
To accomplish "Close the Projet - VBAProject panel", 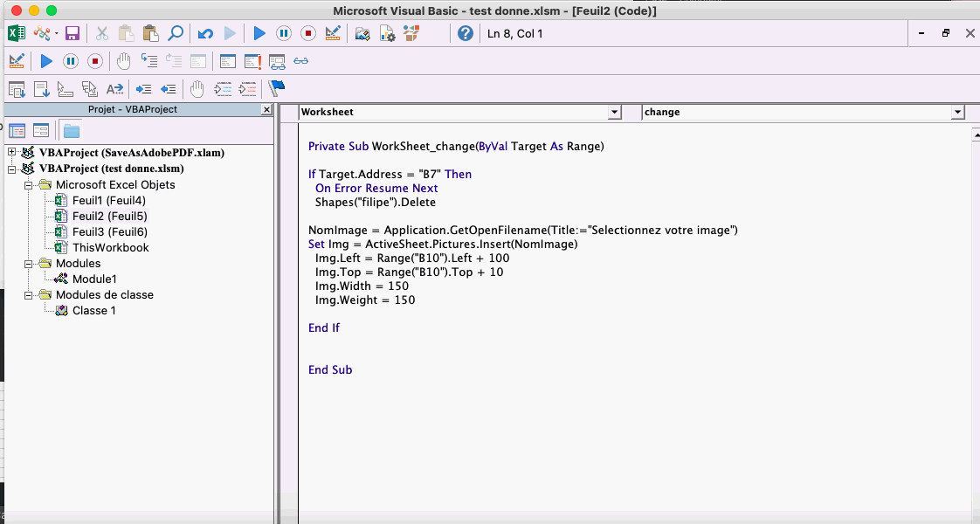I will click(x=267, y=110).
